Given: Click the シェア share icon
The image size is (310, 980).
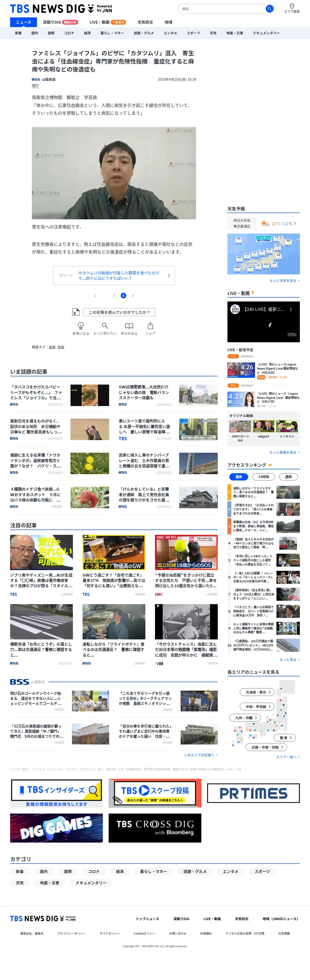Looking at the screenshot, I should point(150,326).
